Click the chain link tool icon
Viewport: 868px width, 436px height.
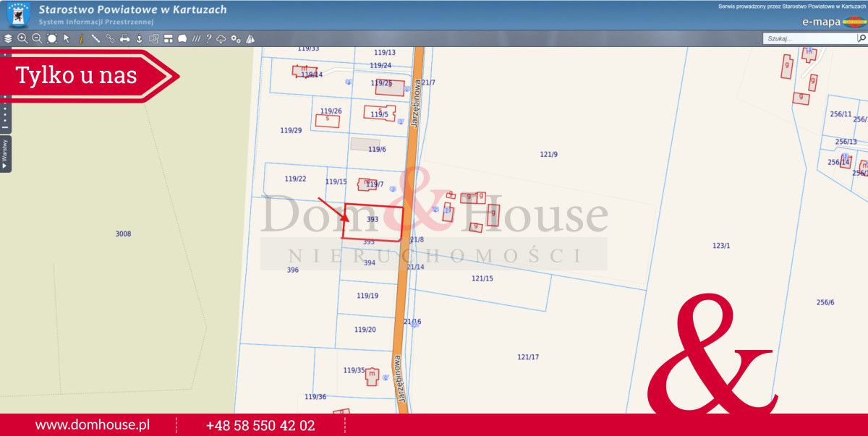(110, 38)
